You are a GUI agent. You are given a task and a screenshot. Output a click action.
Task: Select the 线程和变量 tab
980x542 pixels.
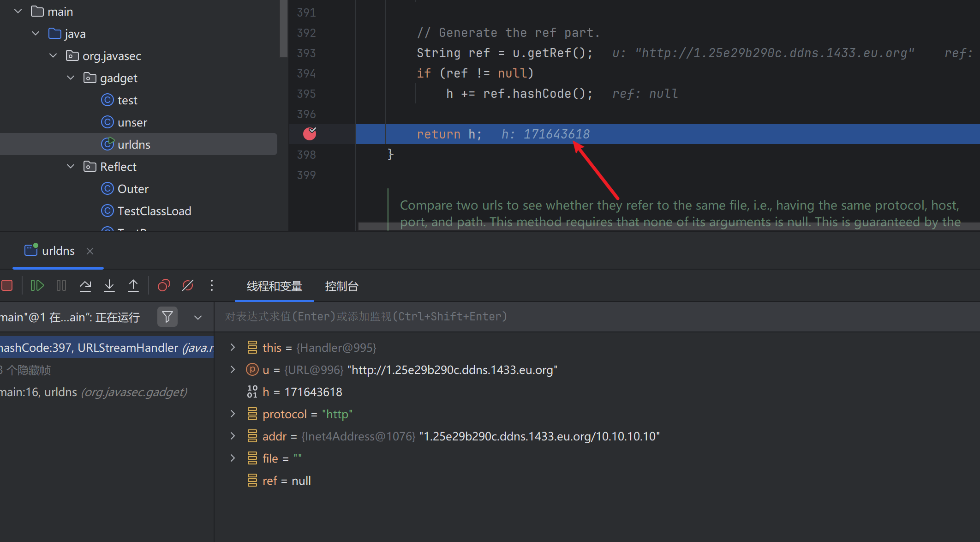[274, 286]
